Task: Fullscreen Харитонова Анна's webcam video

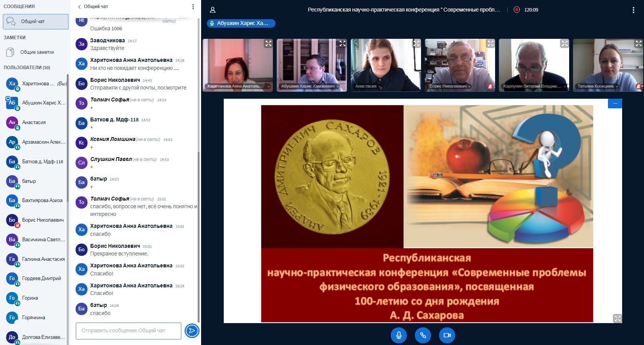Action: click(x=268, y=43)
